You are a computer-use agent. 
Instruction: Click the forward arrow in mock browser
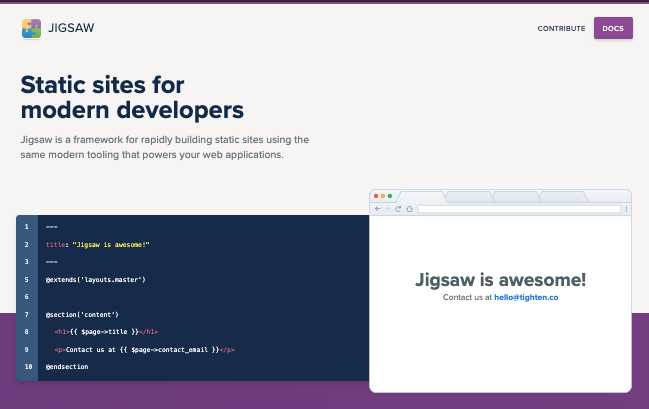click(387, 209)
